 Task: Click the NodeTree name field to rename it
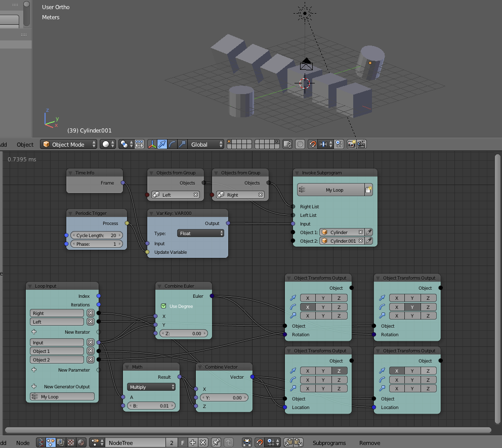134,442
